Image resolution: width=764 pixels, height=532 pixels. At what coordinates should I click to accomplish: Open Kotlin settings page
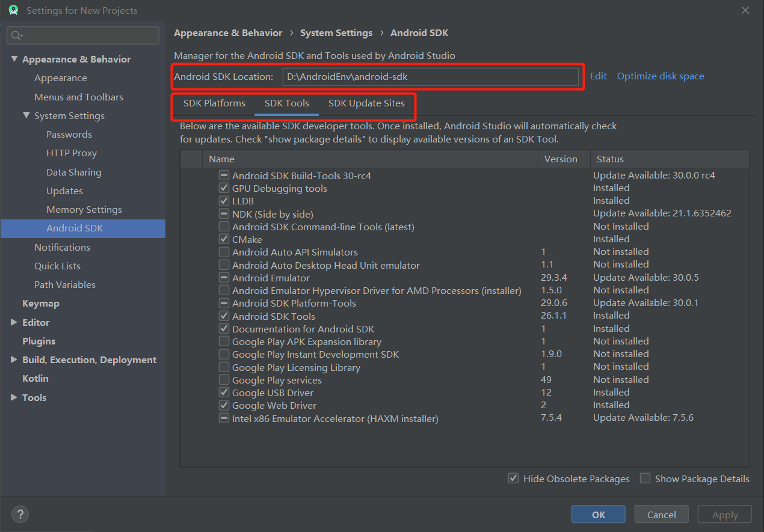click(35, 379)
